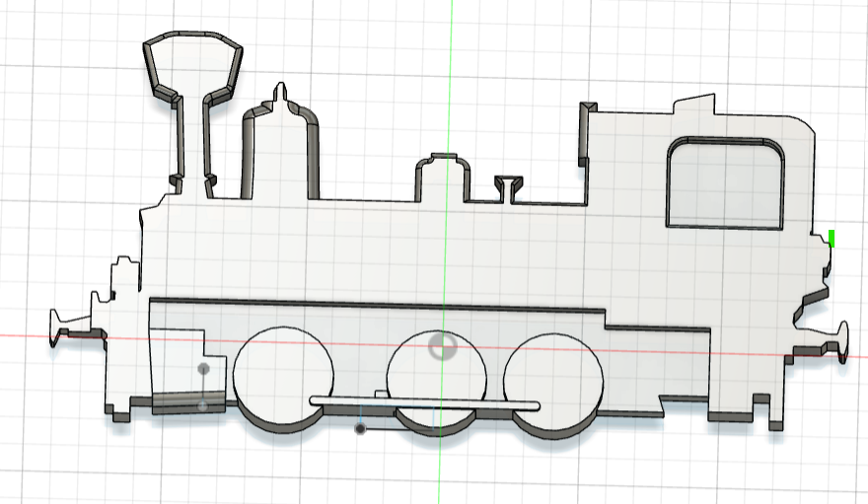Select the cab window cutout
The width and height of the screenshot is (868, 504).
point(726,182)
